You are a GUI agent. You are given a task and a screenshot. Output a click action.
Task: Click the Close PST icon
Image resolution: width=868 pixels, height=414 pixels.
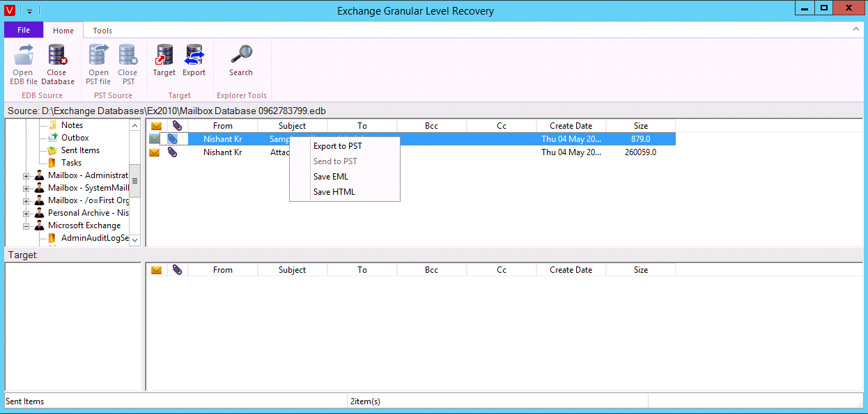coord(127,55)
